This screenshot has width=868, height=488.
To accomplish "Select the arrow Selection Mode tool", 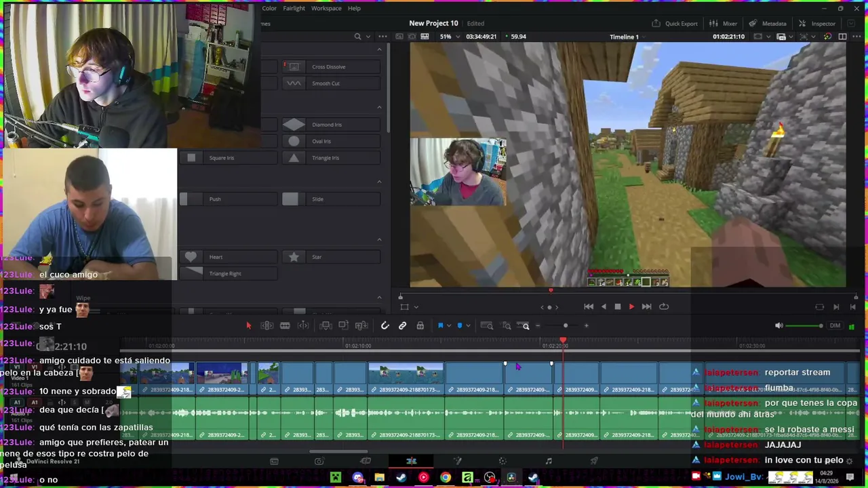I will tap(248, 326).
